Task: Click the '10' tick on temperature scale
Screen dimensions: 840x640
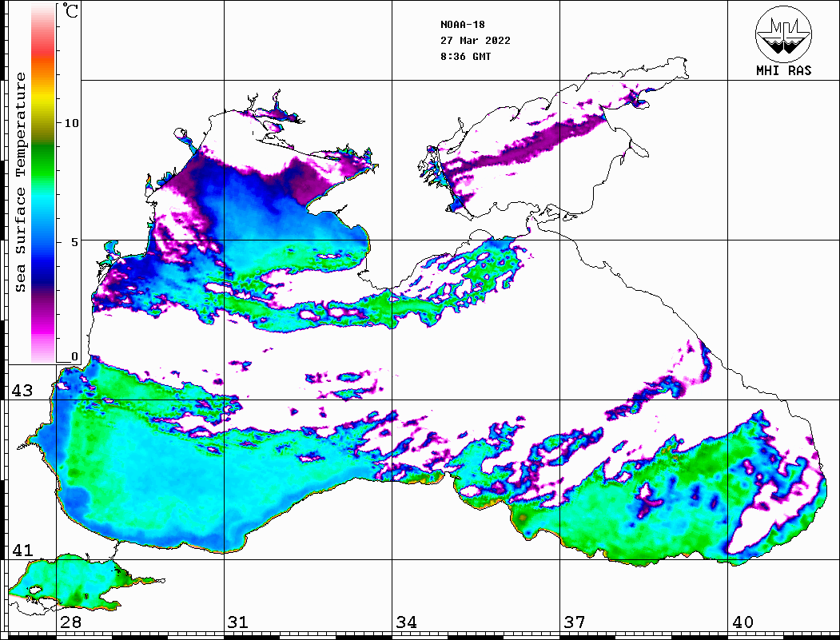Action: click(x=71, y=123)
